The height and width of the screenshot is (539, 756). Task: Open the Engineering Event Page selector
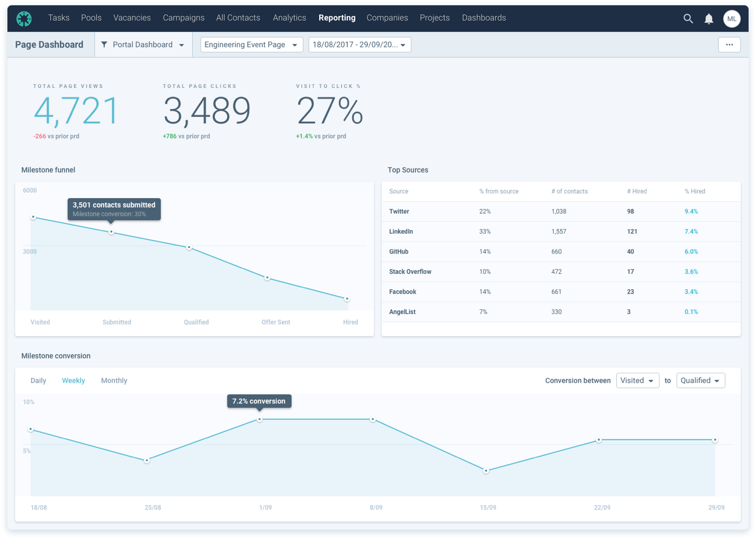[251, 44]
